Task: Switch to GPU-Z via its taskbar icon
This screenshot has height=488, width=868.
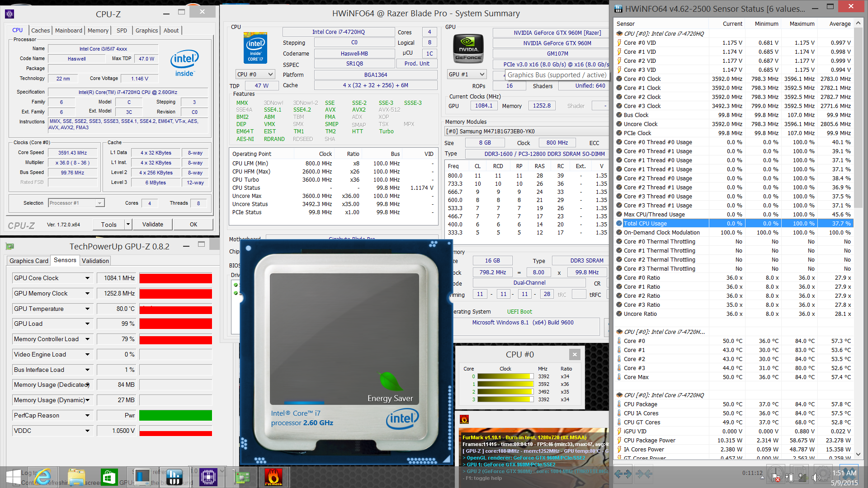Action: 241,477
